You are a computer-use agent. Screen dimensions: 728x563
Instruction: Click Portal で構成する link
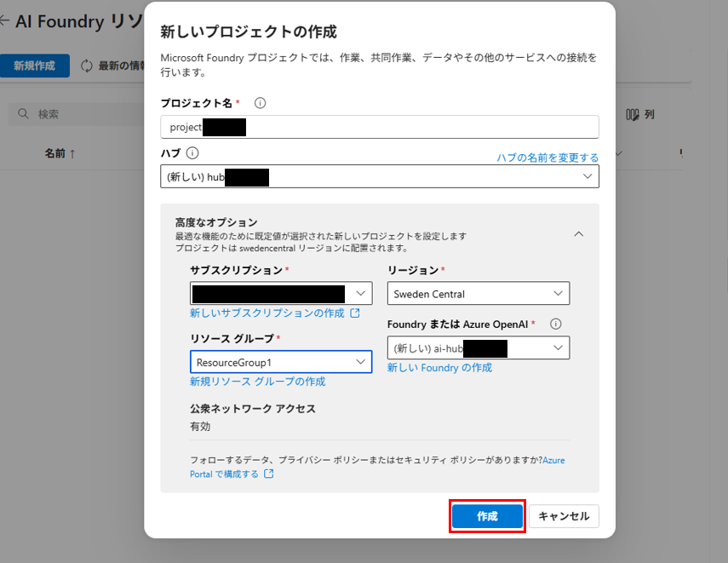point(224,474)
